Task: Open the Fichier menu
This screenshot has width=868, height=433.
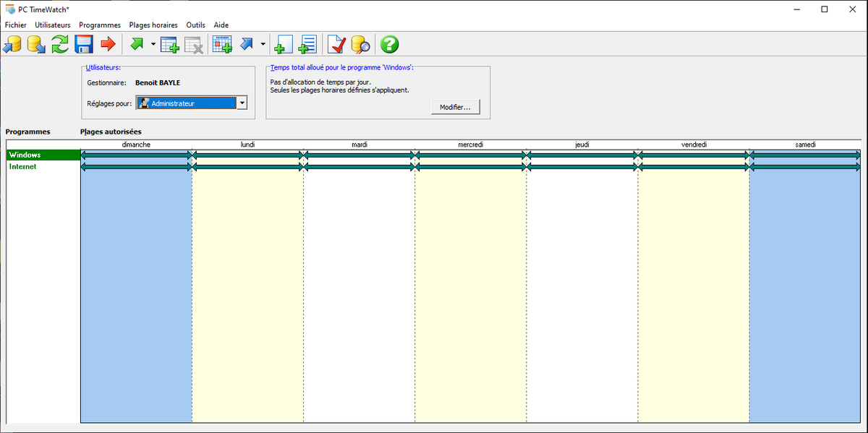Action: pyautogui.click(x=15, y=25)
